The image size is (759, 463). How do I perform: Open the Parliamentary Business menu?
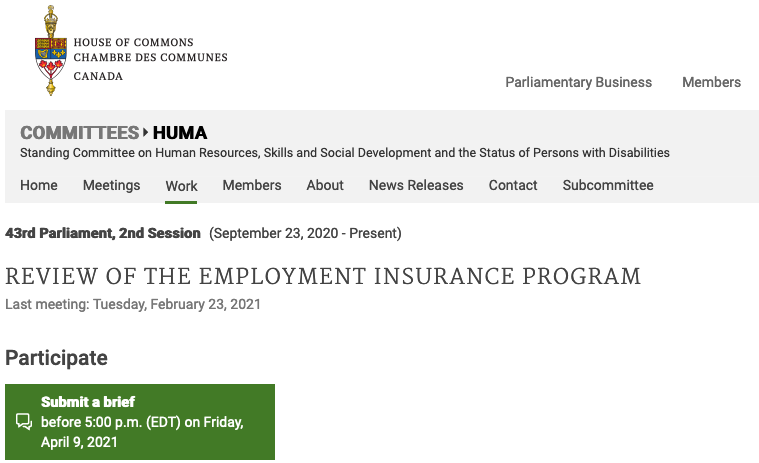[x=578, y=82]
